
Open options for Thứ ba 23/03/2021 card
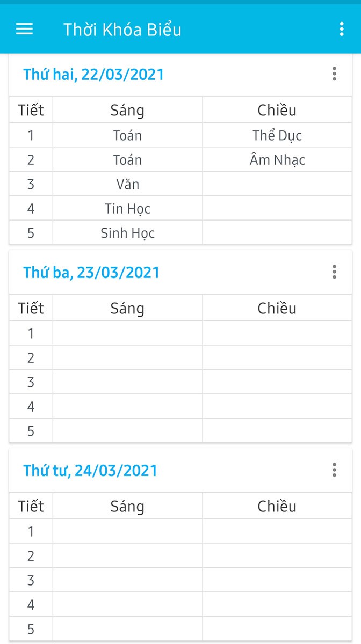coord(334,272)
